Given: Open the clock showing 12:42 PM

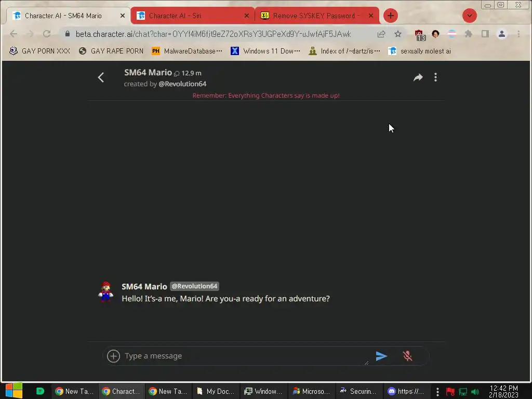Looking at the screenshot, I should 503,391.
